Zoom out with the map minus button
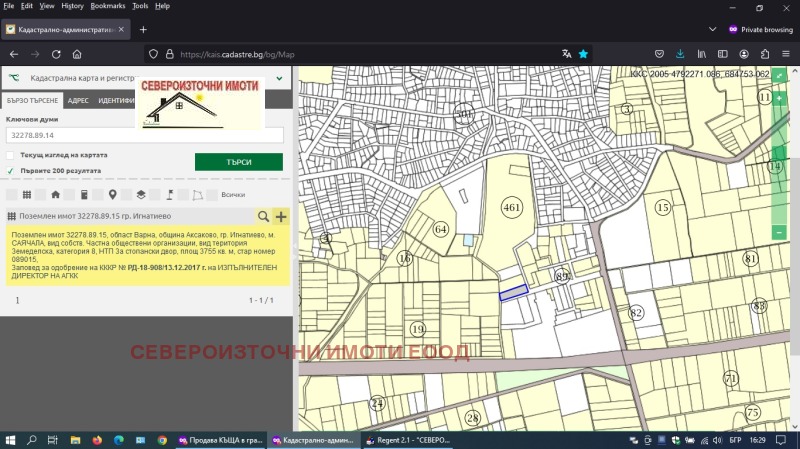800x449 pixels. (779, 232)
